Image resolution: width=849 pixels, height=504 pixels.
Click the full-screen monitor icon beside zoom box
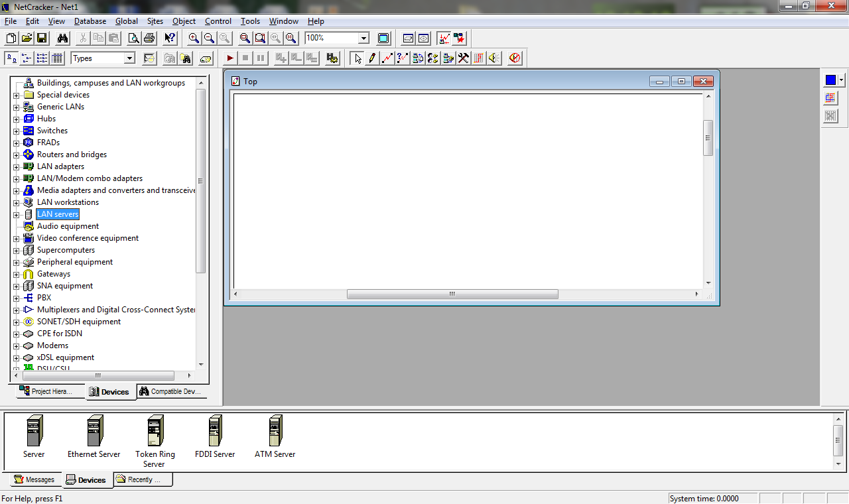click(x=383, y=38)
